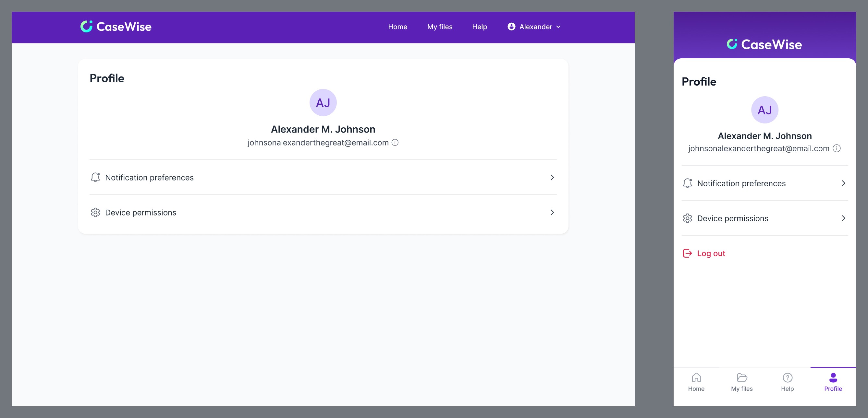The height and width of the screenshot is (418, 868).
Task: Open Help in top navigation
Action: pos(479,27)
